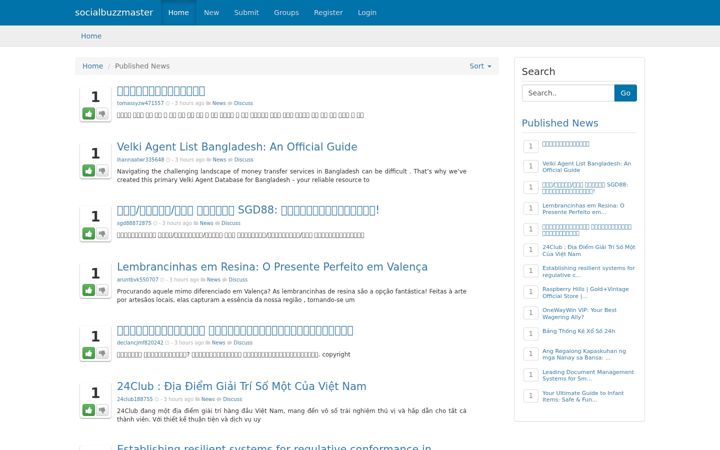The width and height of the screenshot is (720, 450).
Task: Click Discuss under Lembrancinhas story
Action: 238,280
